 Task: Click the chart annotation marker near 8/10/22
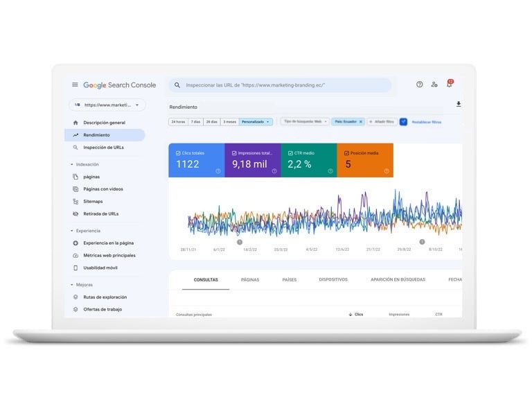click(422, 242)
